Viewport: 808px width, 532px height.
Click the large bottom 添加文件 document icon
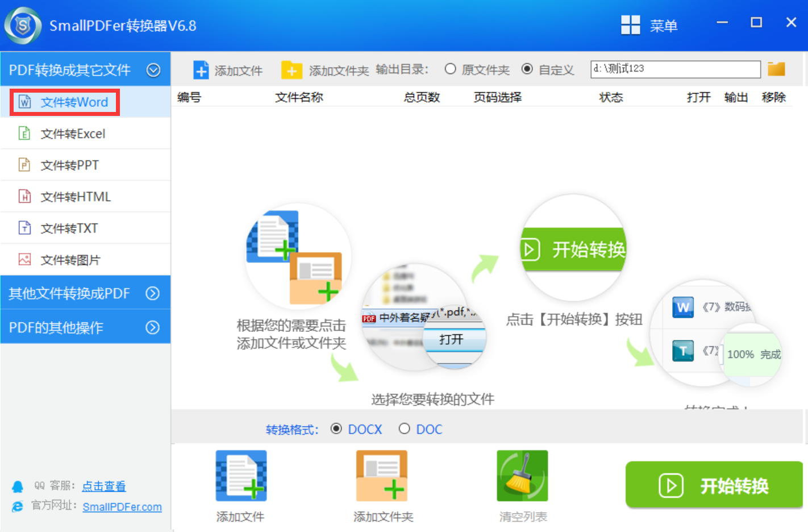(x=241, y=476)
